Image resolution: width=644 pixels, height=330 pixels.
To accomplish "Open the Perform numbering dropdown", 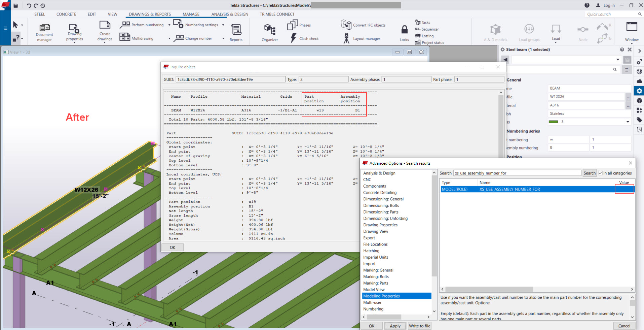I will [x=169, y=25].
